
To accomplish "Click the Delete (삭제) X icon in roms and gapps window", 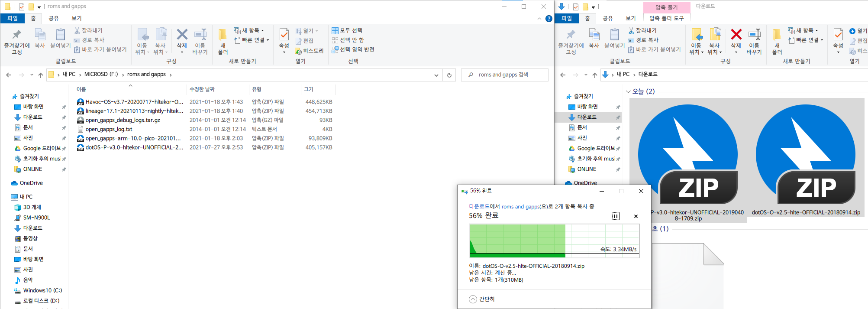I will click(x=182, y=34).
